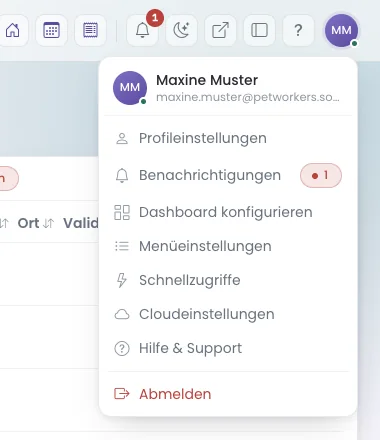Click the lightning bolt icon beside Schnellzugriffe
380x440 pixels.
click(122, 280)
